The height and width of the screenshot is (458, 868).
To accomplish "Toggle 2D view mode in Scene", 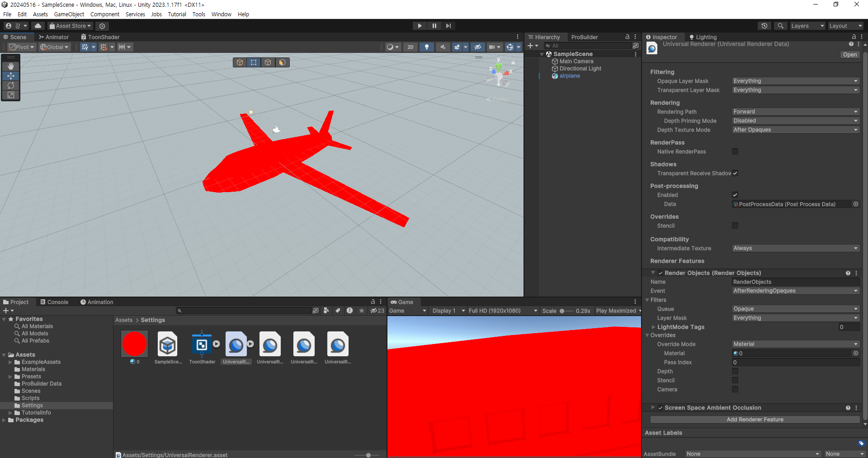I will point(410,47).
